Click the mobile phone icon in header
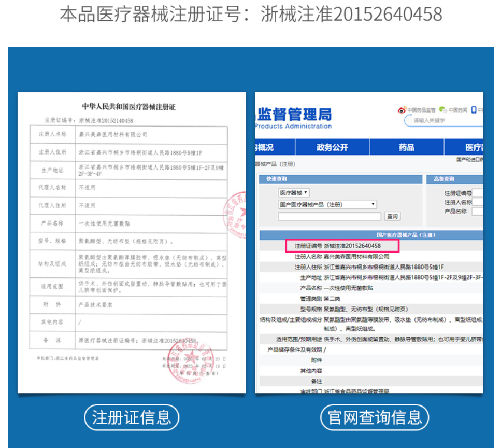The image size is (501, 448). pyautogui.click(x=474, y=110)
